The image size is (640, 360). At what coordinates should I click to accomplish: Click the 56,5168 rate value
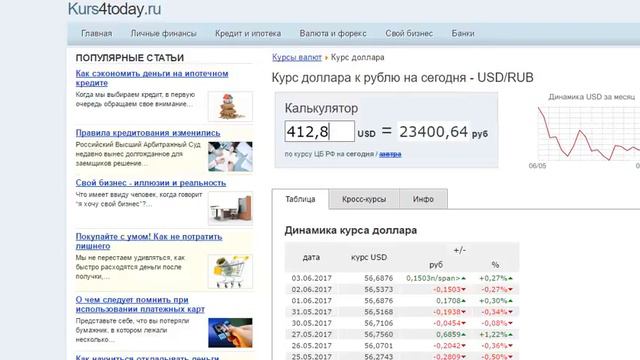click(x=379, y=312)
